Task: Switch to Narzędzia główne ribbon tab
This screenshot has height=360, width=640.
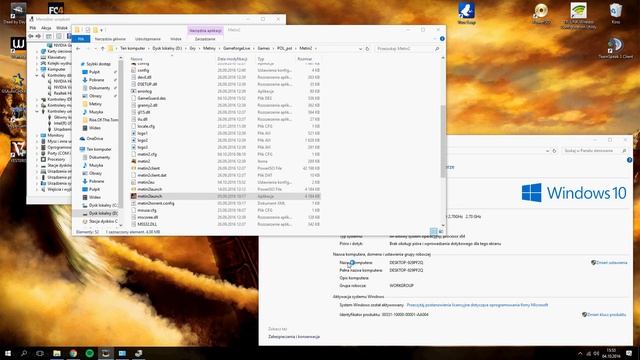Action: [x=110, y=39]
